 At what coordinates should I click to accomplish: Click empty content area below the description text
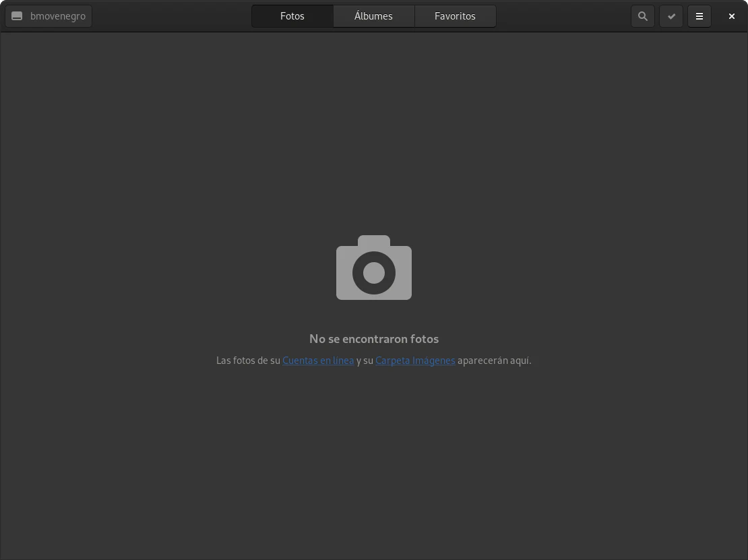pos(374,465)
